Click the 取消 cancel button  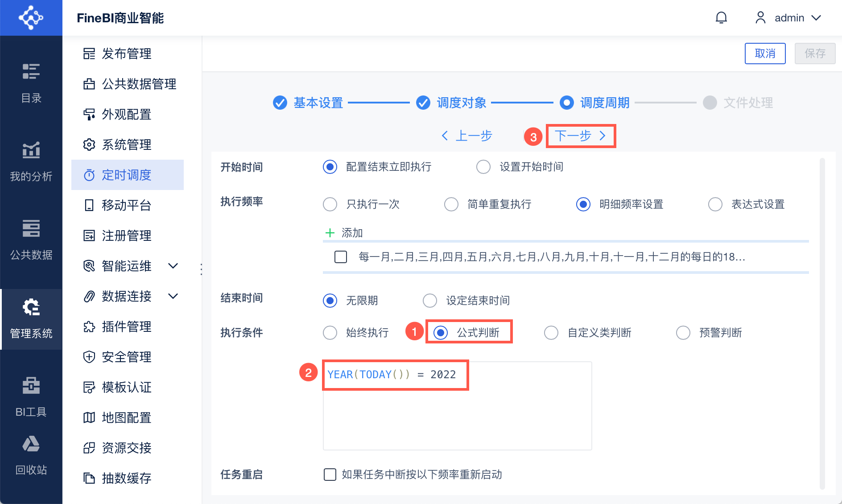click(x=765, y=54)
